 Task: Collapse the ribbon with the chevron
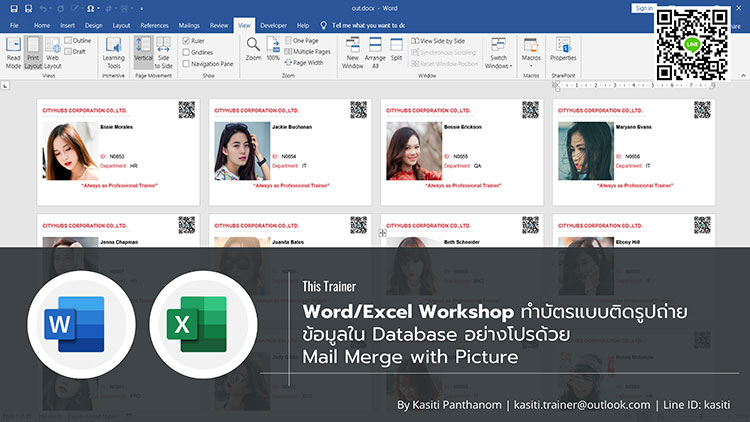pyautogui.click(x=743, y=75)
